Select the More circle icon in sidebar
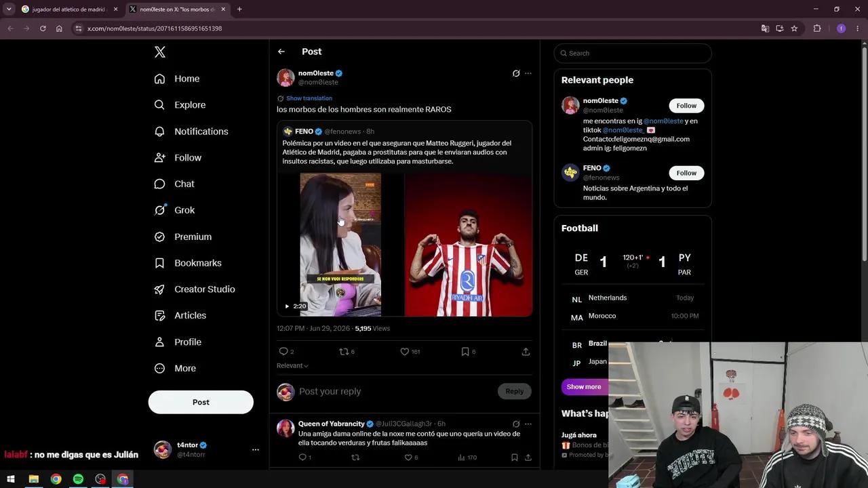Screen dimensions: 868x488 [160, 369]
